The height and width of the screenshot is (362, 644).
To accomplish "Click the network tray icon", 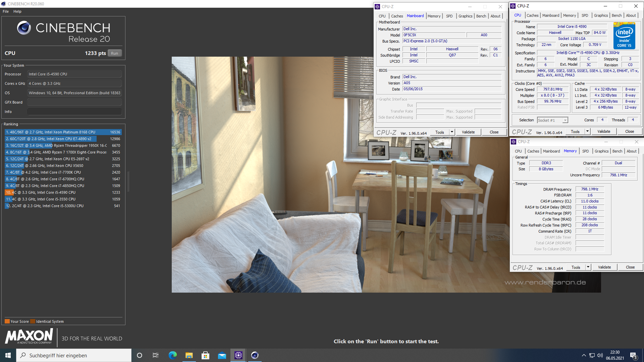I will 592,355.
